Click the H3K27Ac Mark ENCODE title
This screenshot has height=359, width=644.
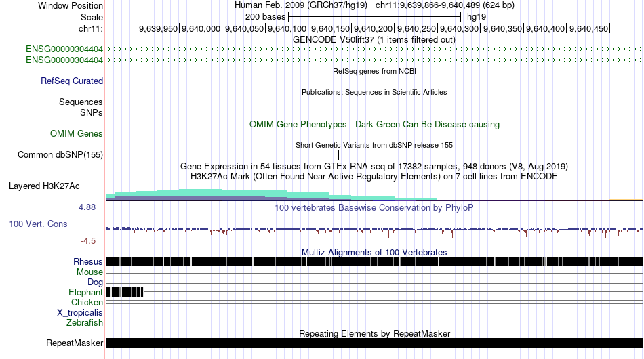click(x=374, y=176)
